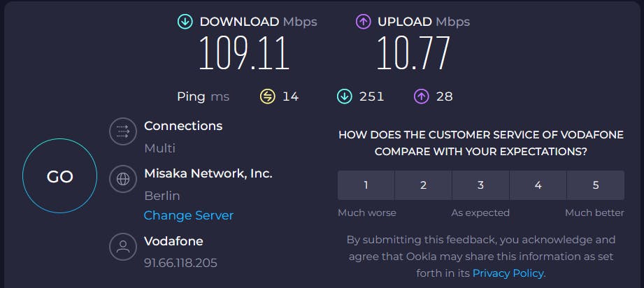Click the Vodafone user profile icon
The width and height of the screenshot is (644, 288).
click(123, 246)
